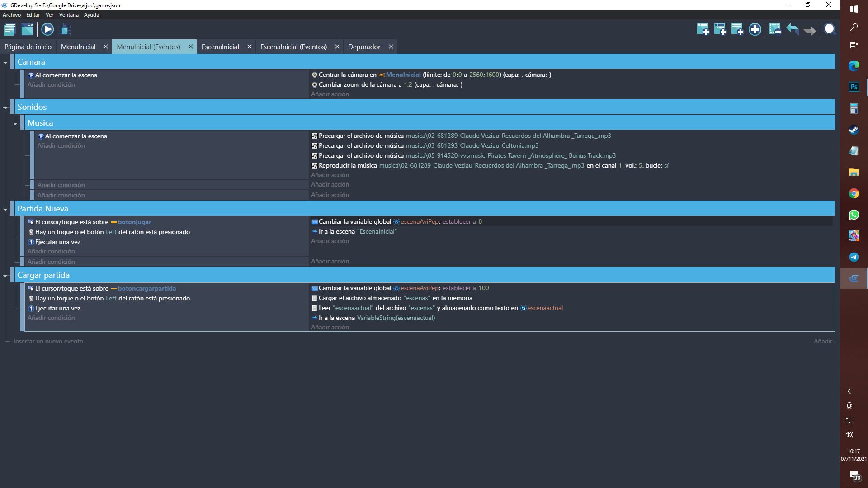
Task: Delete the selected events icon
Action: point(775,30)
